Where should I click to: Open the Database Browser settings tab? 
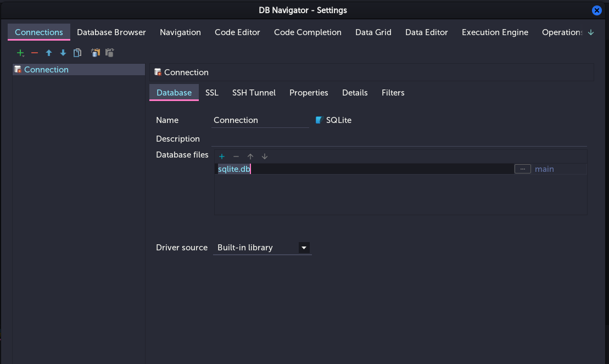click(x=111, y=32)
